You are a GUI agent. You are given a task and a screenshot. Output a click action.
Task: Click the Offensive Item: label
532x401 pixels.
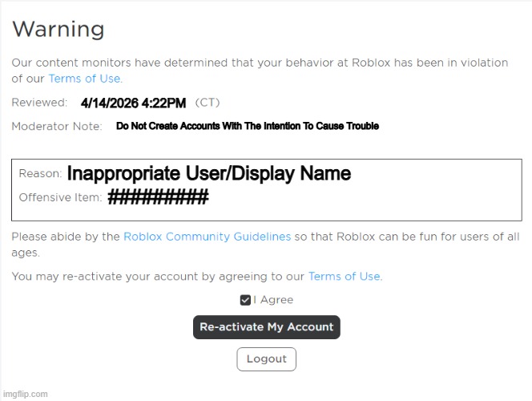point(60,197)
